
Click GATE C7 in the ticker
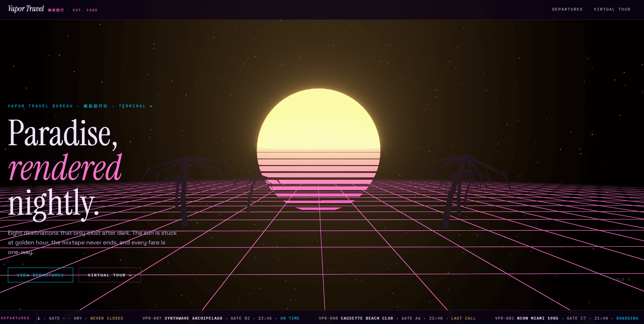[x=576, y=319]
